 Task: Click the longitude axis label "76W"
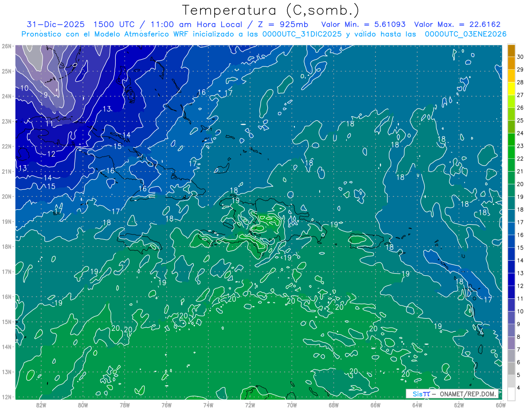click(166, 405)
